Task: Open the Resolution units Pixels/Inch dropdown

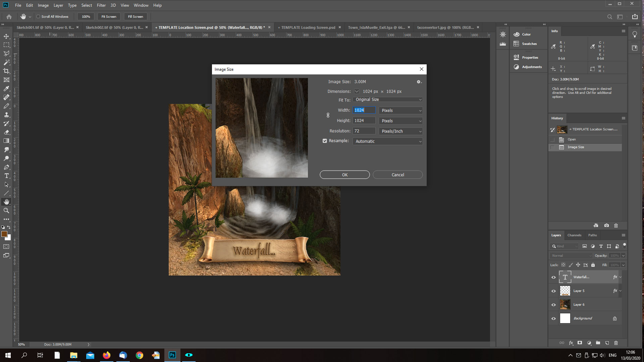Action: (x=400, y=131)
